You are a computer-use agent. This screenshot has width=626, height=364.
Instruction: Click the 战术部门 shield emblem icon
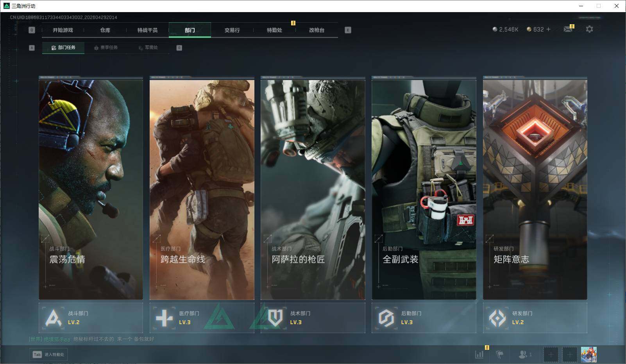pos(275,318)
